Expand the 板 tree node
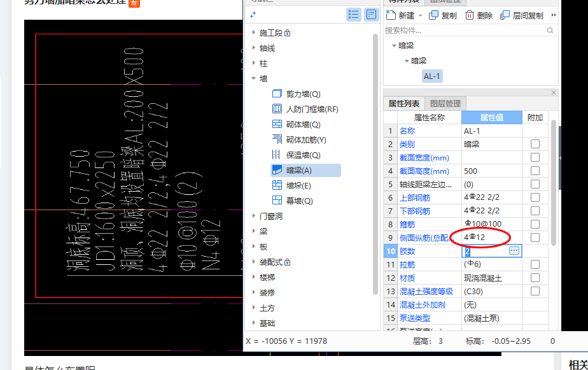588x370 pixels. (x=254, y=246)
